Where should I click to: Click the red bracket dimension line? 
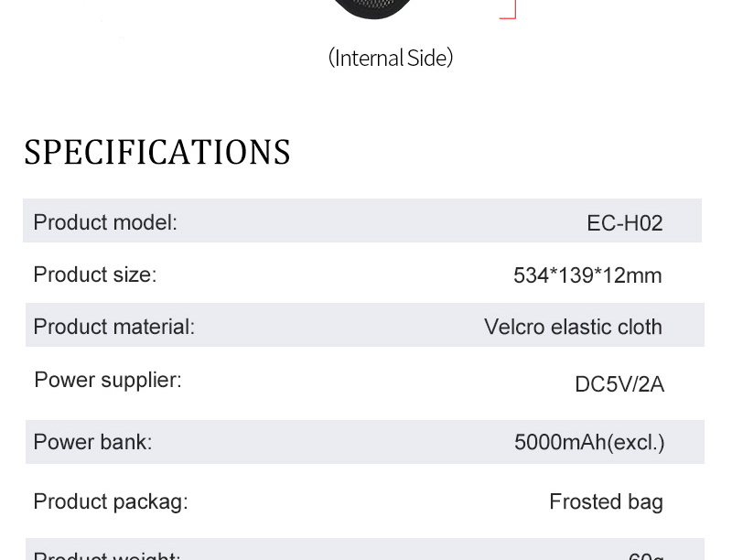click(x=508, y=10)
